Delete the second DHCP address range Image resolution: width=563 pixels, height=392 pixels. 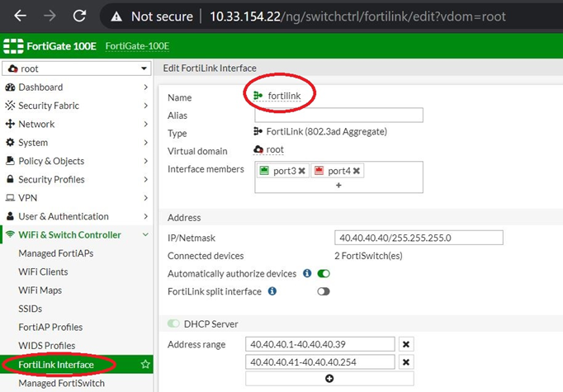pyautogui.click(x=406, y=361)
